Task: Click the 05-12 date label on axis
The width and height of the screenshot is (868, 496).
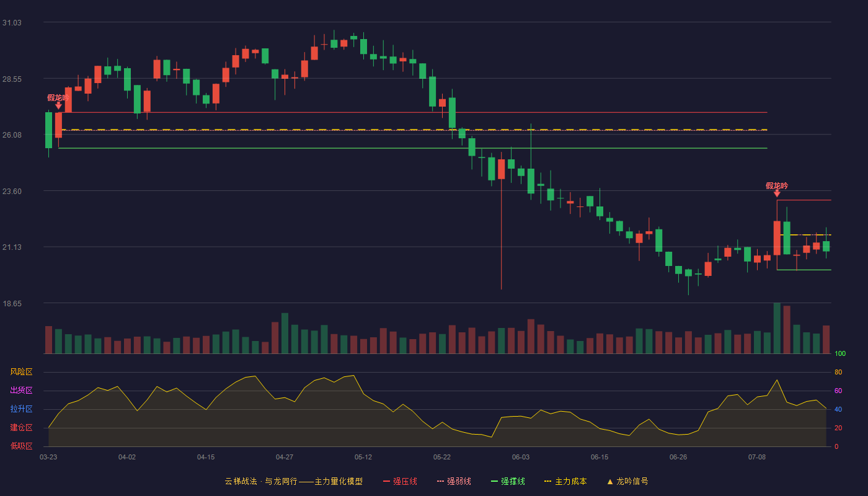Action: click(363, 457)
